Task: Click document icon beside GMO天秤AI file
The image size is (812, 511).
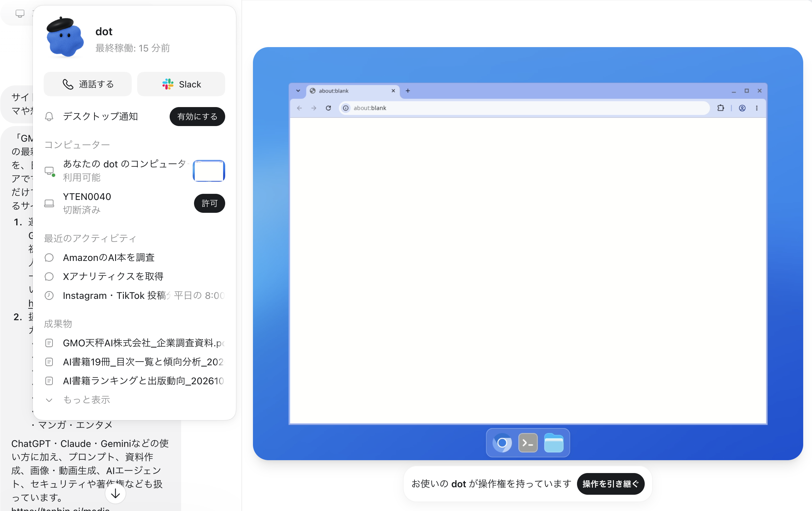Action: 49,343
